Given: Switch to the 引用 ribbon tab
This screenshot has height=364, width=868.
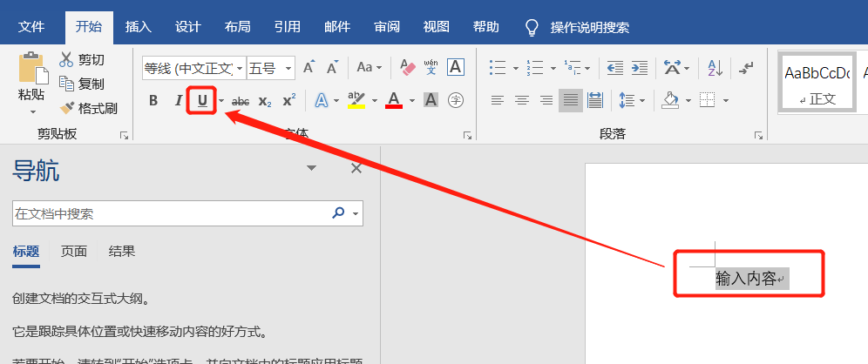Looking at the screenshot, I should pos(288,26).
